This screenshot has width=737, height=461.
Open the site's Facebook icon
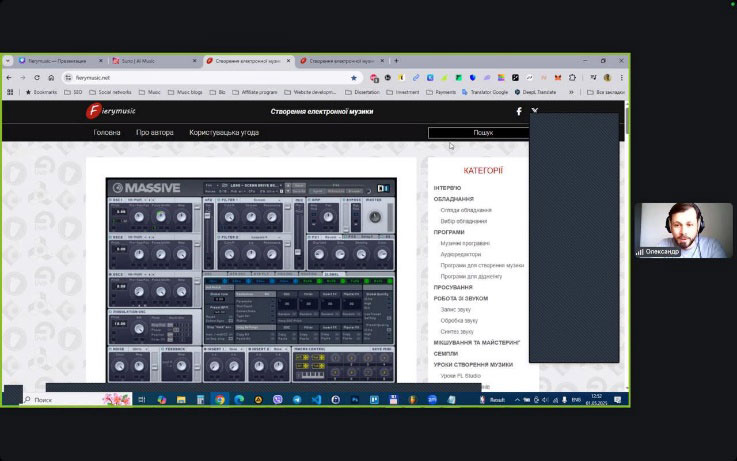519,111
